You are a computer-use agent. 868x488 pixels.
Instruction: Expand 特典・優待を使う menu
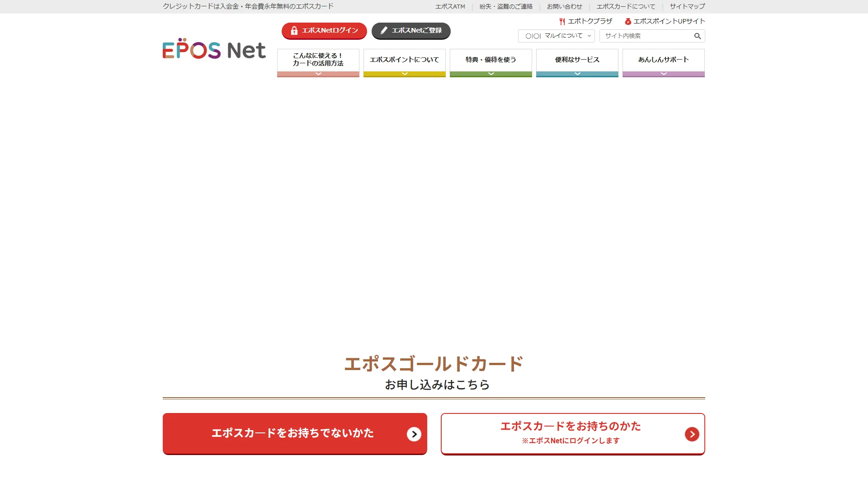pyautogui.click(x=491, y=63)
